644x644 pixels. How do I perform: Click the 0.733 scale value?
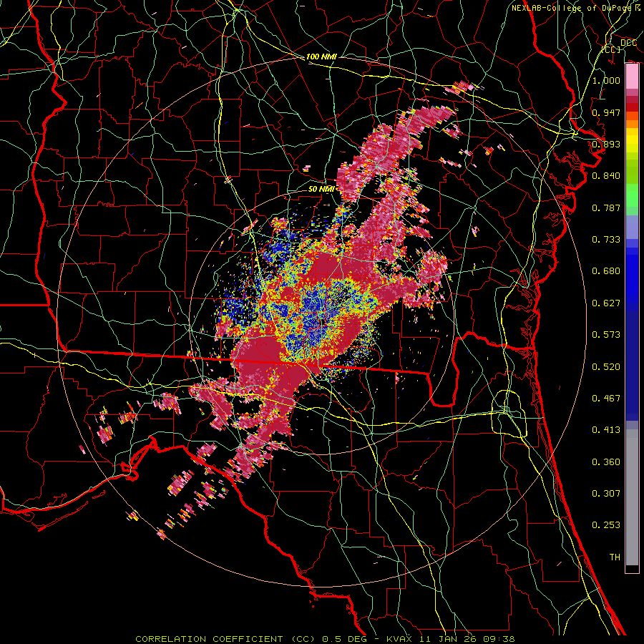pos(606,240)
